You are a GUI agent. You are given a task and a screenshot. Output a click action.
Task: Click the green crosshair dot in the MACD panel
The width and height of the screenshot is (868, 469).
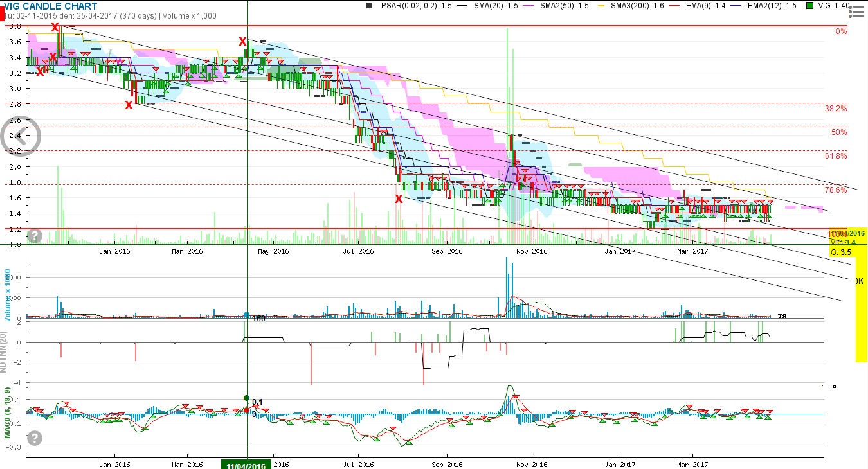[246, 398]
